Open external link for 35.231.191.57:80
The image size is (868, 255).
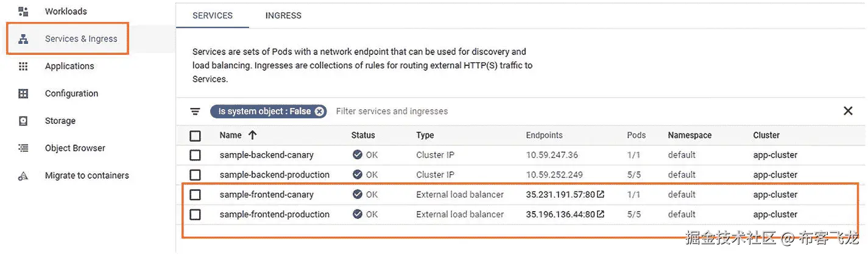(601, 195)
